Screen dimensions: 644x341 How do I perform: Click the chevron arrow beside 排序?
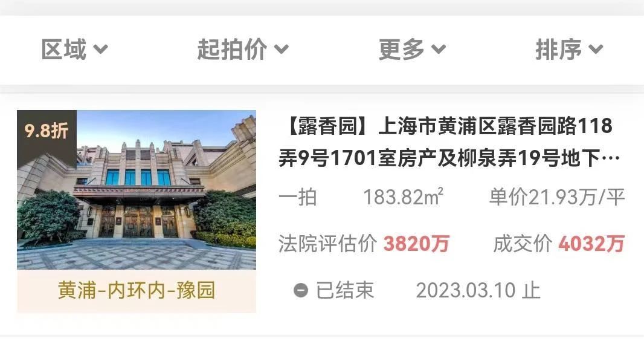coord(596,50)
